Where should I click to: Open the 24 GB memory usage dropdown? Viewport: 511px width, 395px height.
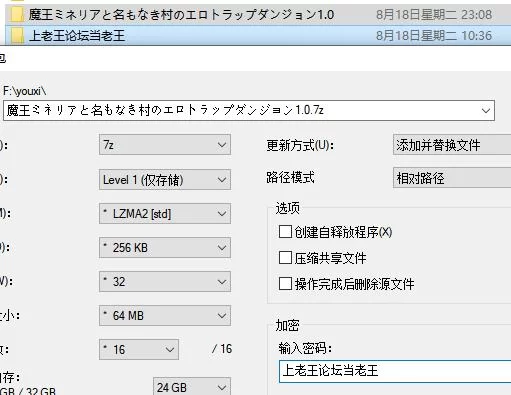click(192, 387)
